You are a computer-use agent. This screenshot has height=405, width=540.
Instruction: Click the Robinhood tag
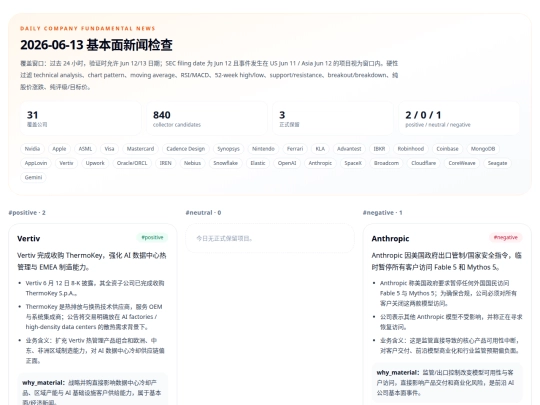(x=411, y=149)
